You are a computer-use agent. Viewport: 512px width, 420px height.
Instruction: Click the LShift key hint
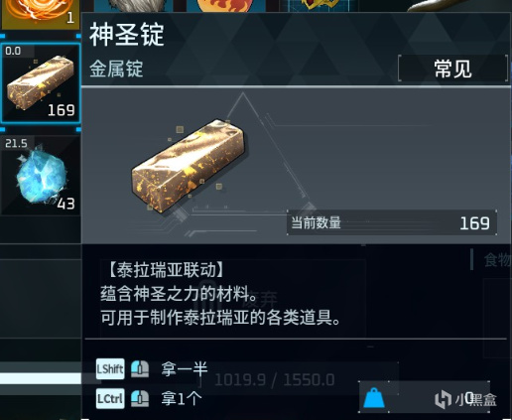pos(110,369)
